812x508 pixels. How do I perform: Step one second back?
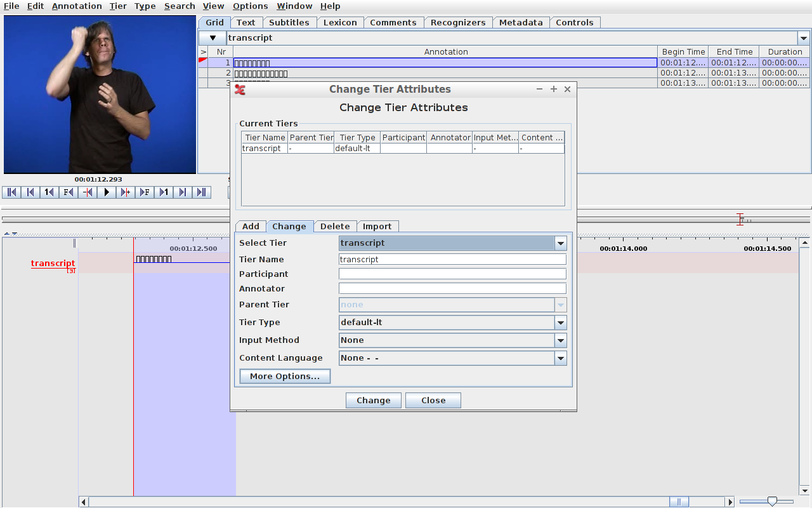pos(49,192)
